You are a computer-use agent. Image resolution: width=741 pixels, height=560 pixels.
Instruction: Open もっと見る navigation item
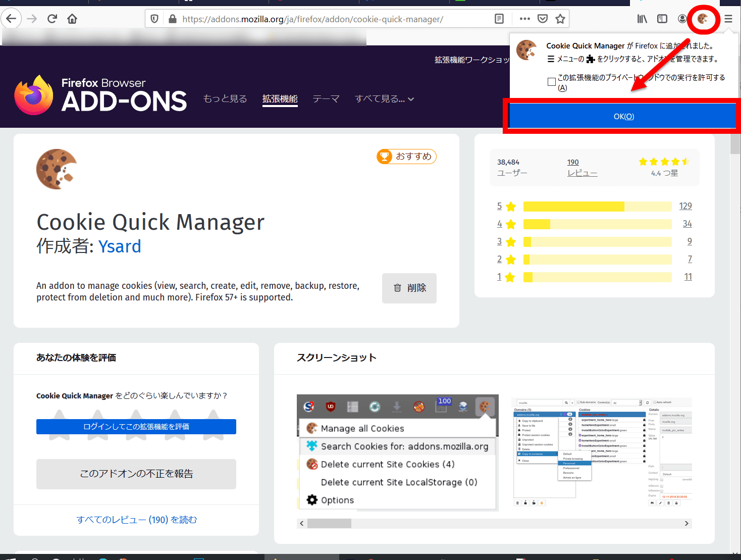click(x=225, y=98)
